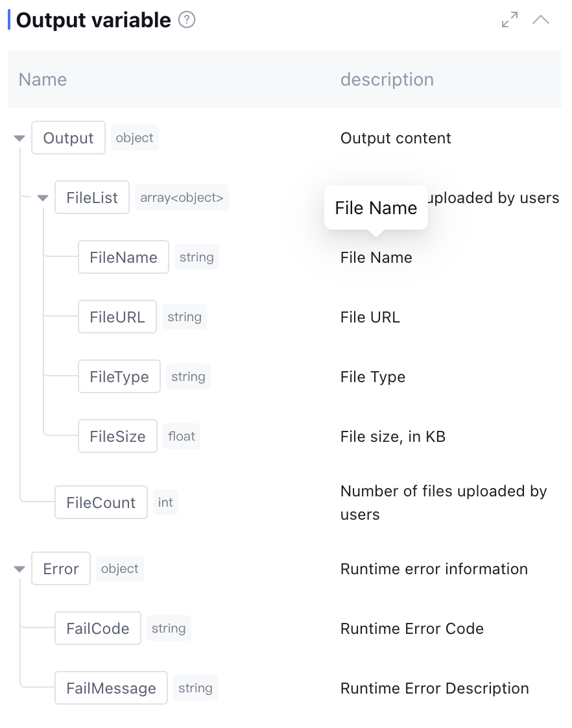
Task: Collapse the Output variable section
Action: pyautogui.click(x=541, y=20)
